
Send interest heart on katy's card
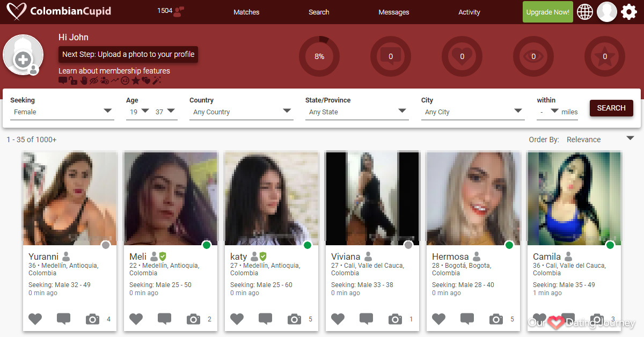(x=237, y=319)
